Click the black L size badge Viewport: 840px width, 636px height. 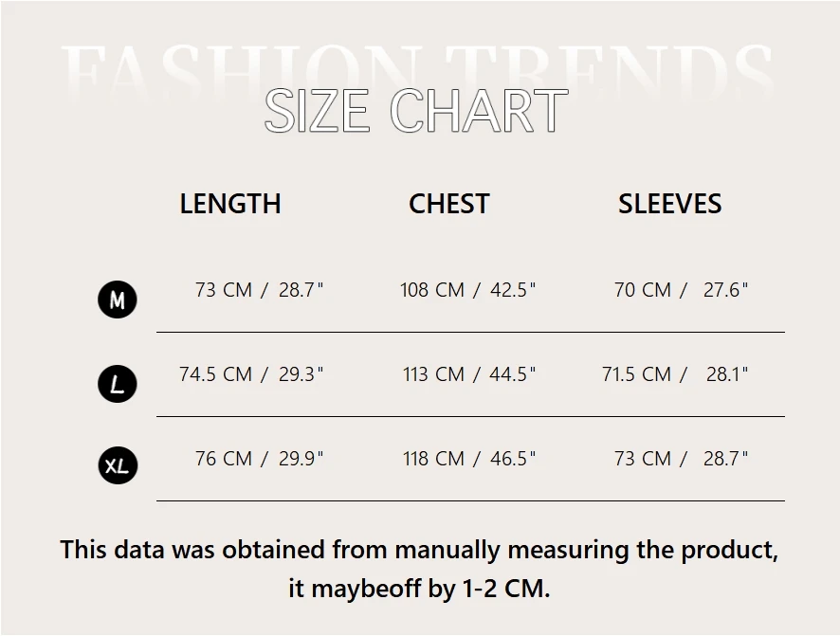[118, 384]
